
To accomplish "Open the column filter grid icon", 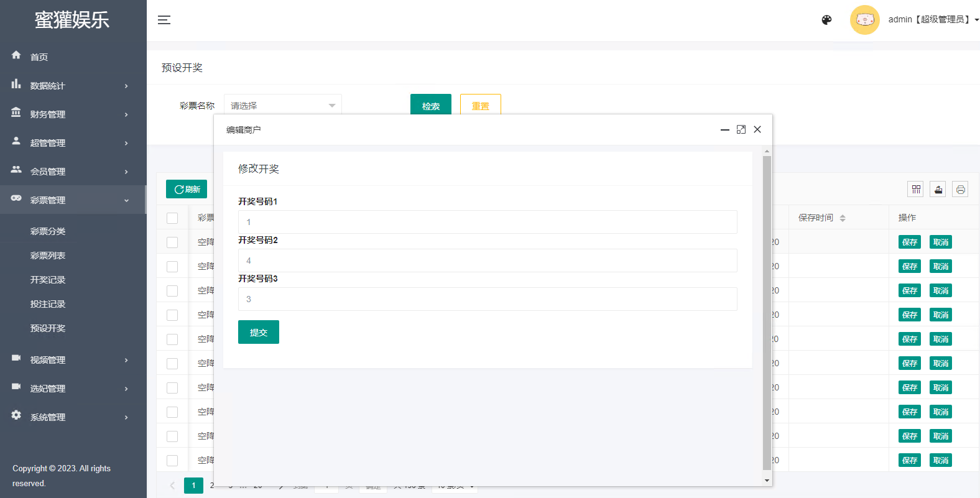I will tap(916, 190).
